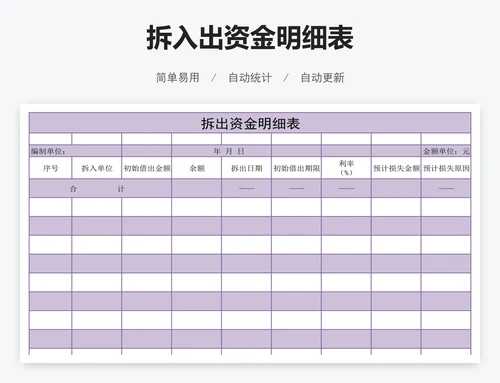Click the 序号 column header
The height and width of the screenshot is (383, 500).
pyautogui.click(x=50, y=168)
